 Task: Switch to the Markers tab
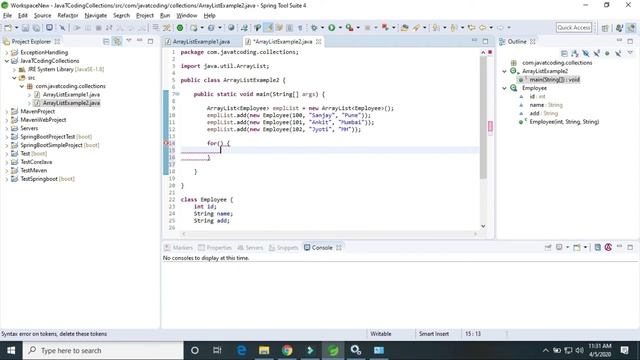178,248
